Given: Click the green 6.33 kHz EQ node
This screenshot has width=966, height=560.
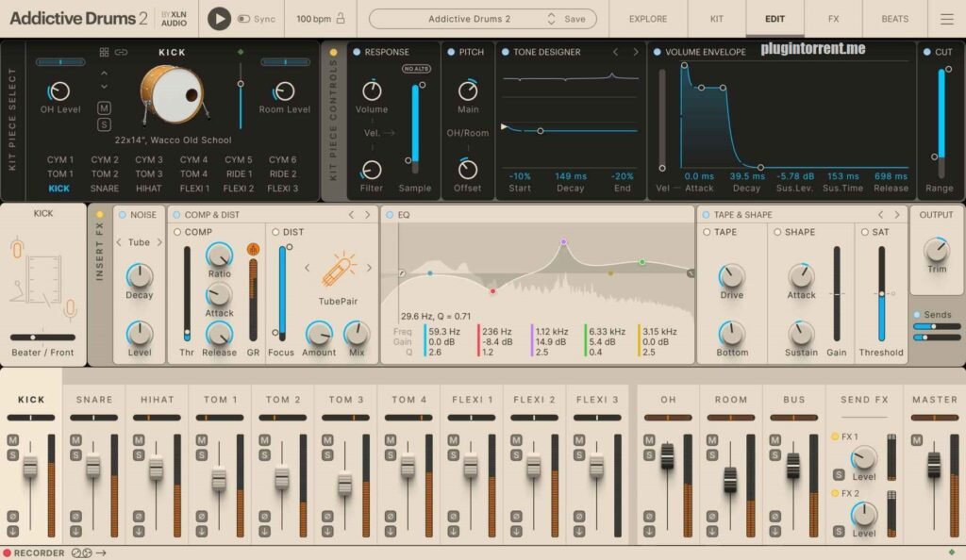Looking at the screenshot, I should (x=641, y=262).
